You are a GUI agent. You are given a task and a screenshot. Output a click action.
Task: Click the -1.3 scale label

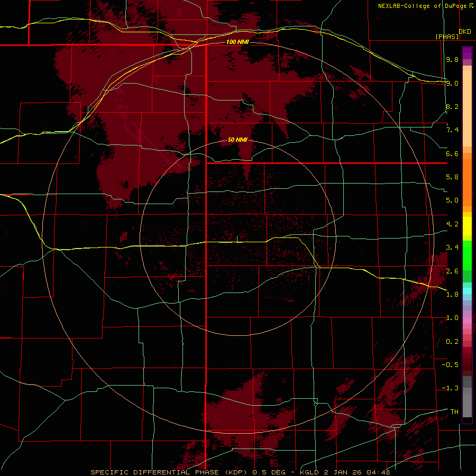(x=450, y=388)
